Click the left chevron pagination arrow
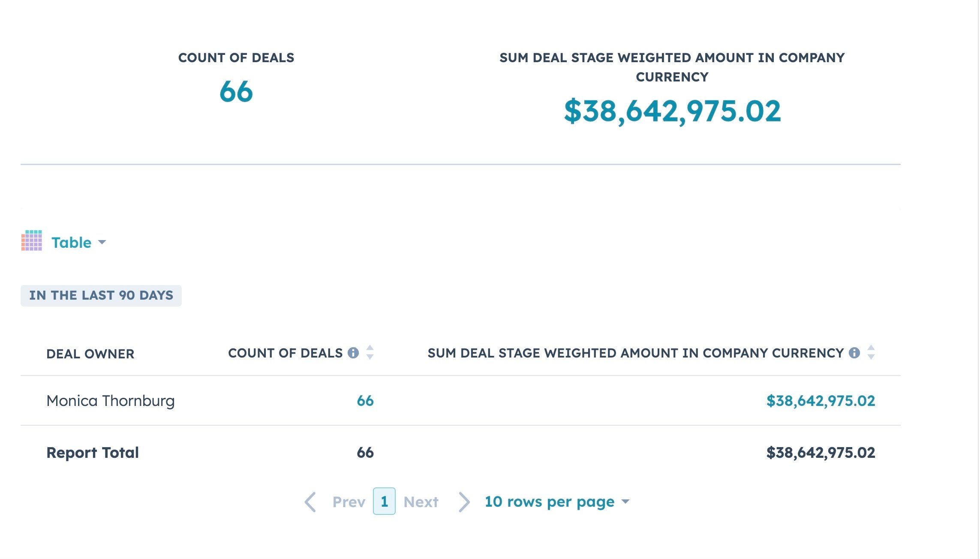Screen dimensions: 980x559 [310, 502]
